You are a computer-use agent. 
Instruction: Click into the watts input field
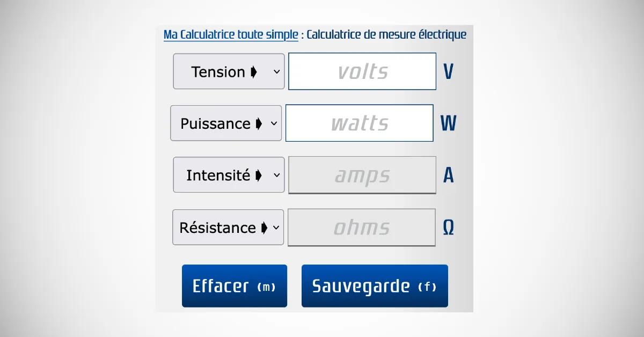click(359, 123)
